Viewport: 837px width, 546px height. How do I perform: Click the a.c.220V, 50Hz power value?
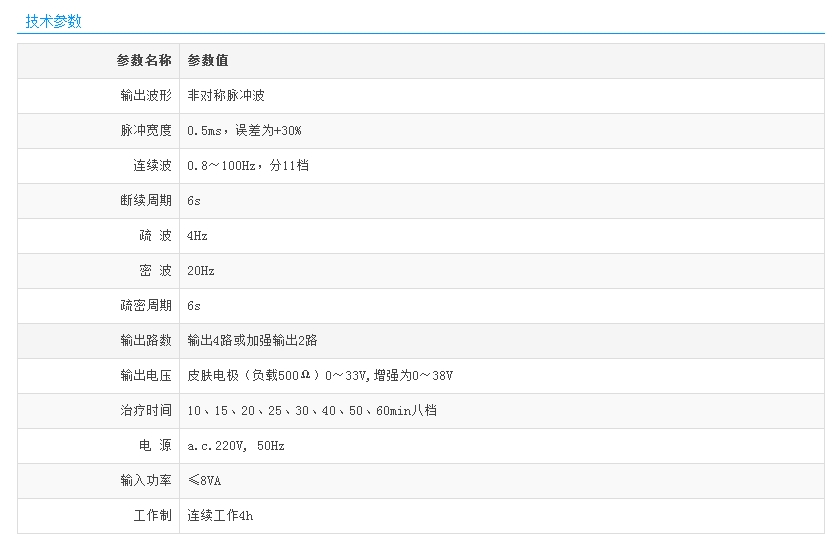click(236, 446)
